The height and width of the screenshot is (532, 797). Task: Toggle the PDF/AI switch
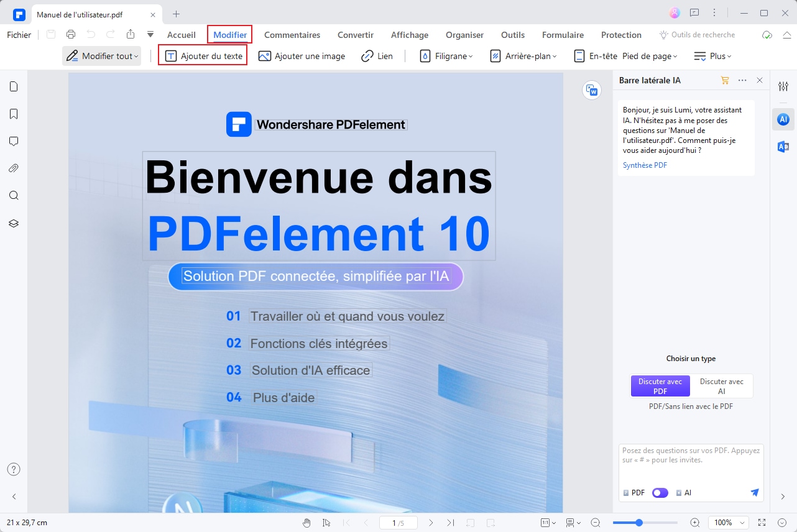point(660,493)
